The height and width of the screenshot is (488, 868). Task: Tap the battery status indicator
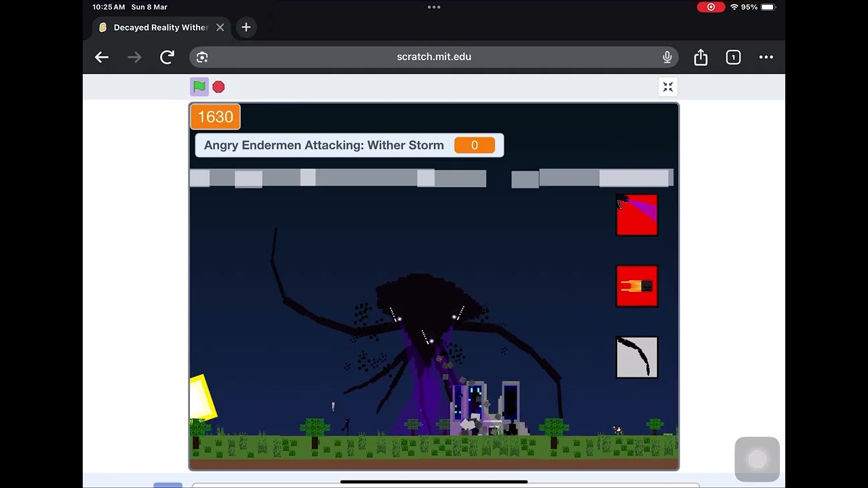[768, 7]
